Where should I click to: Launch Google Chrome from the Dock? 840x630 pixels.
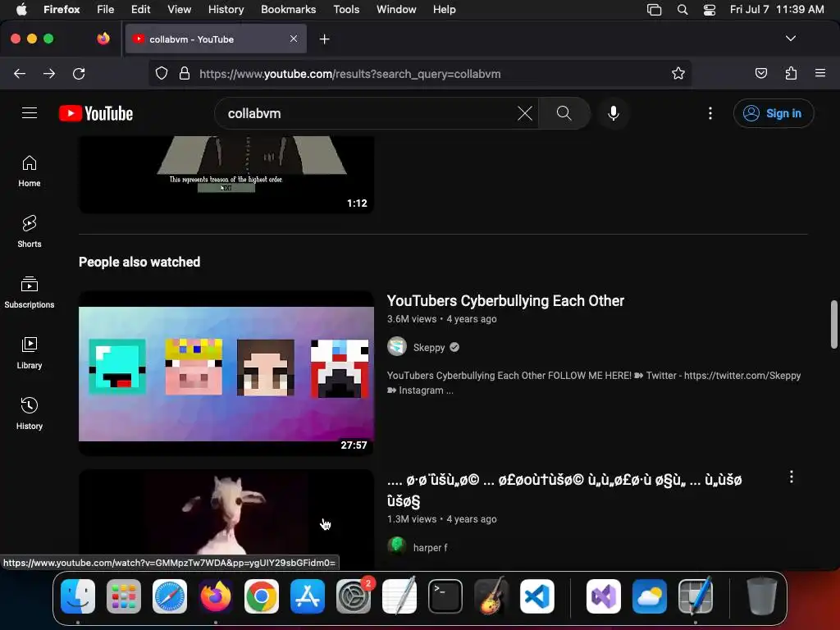tap(262, 596)
